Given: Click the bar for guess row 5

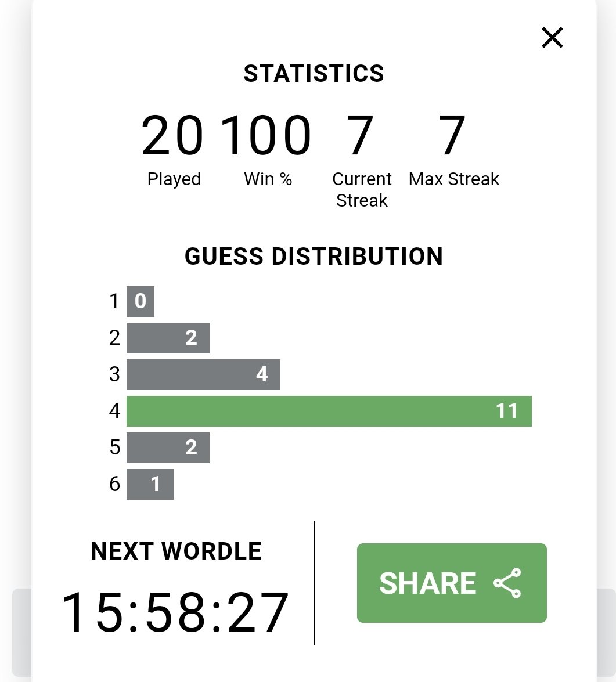Looking at the screenshot, I should [168, 448].
